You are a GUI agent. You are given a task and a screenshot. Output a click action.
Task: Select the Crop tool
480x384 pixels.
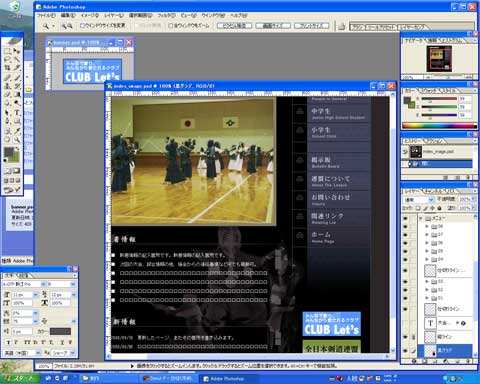coord(7,68)
